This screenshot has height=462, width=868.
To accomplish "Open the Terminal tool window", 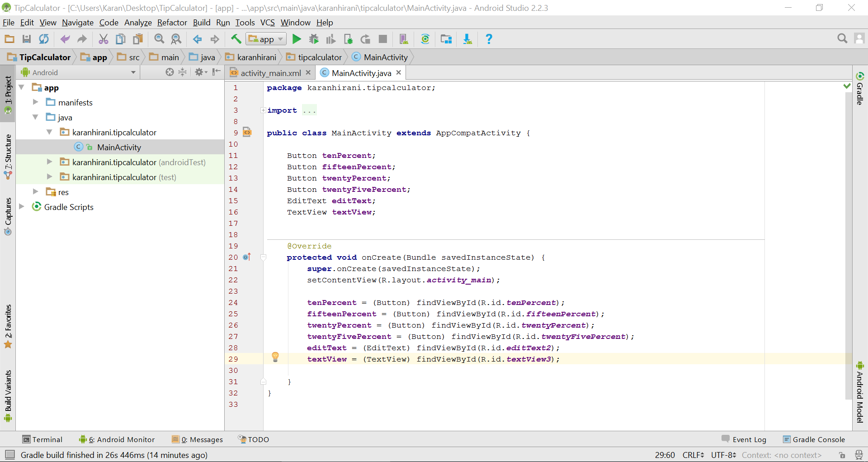I will [42, 439].
